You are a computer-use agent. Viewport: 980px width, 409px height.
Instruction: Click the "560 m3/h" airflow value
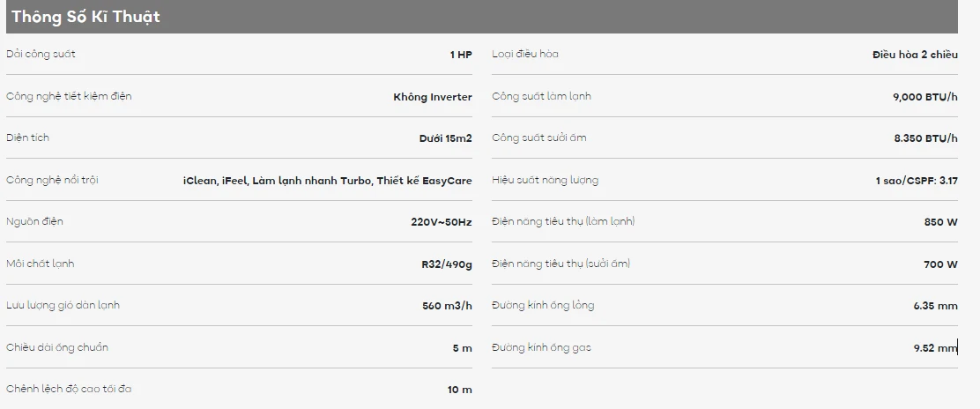tap(447, 306)
